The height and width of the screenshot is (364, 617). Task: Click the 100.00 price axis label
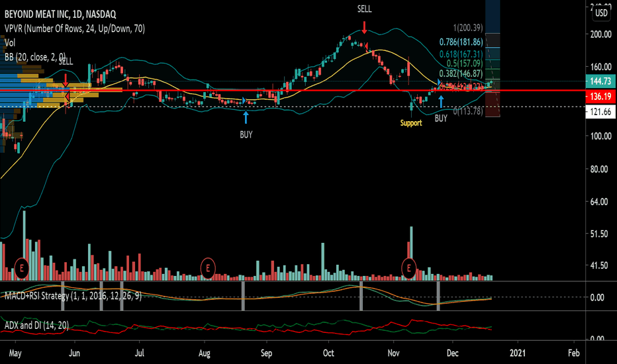tap(601, 136)
